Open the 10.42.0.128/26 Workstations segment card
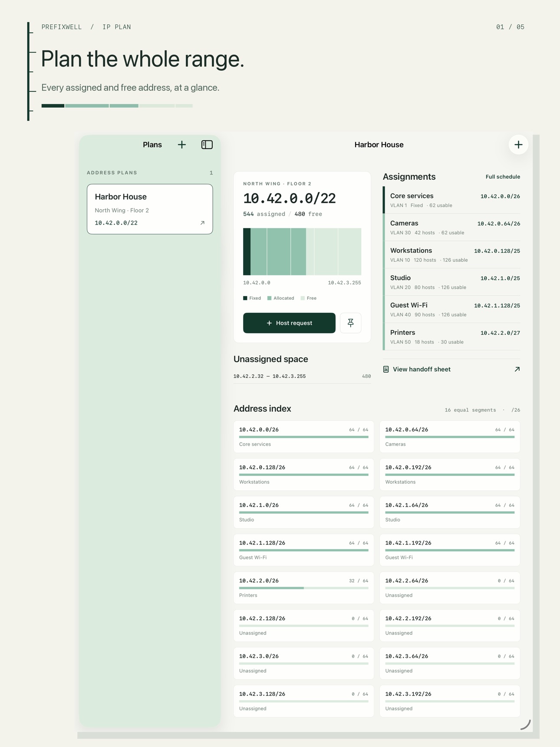560x747 pixels. (303, 474)
